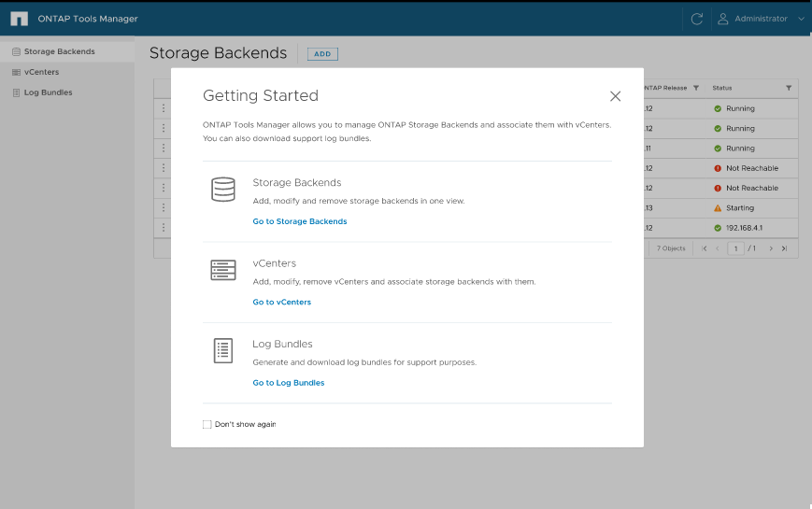Enable the Don't show again checkbox

click(x=207, y=424)
